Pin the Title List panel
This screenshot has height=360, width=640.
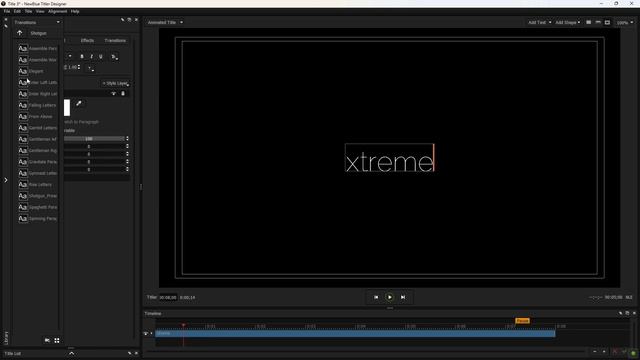click(x=129, y=353)
